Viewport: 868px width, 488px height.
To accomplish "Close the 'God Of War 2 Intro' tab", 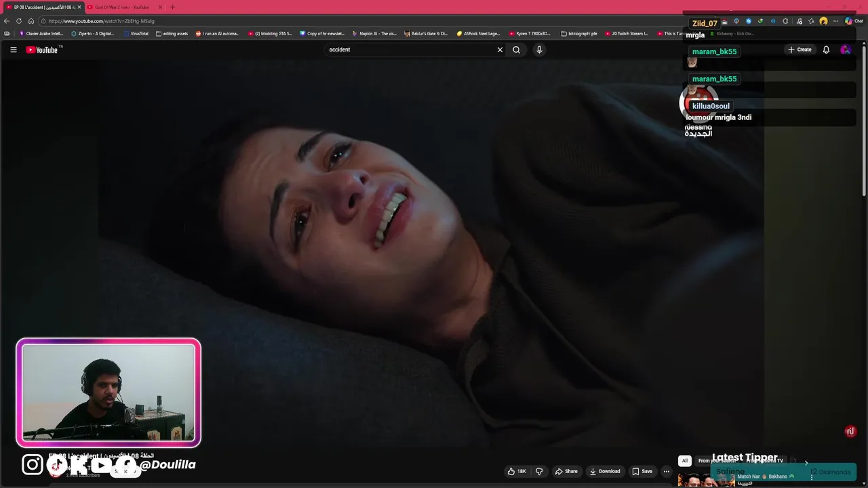I will [159, 7].
